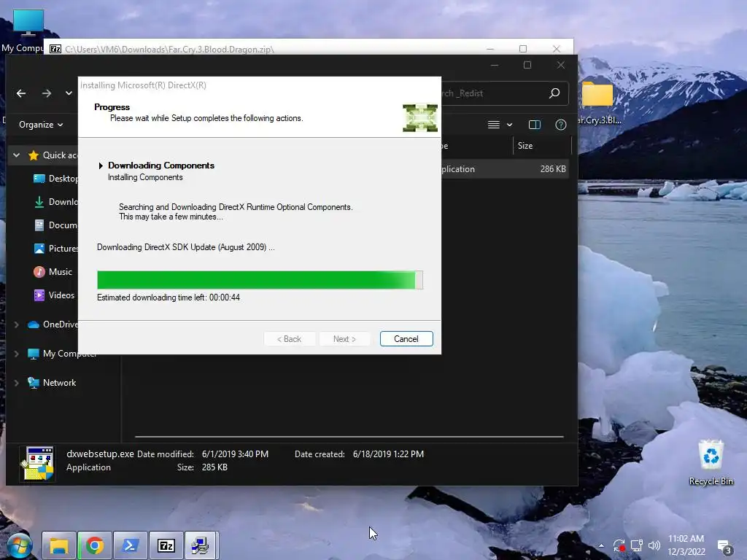The height and width of the screenshot is (560, 747).
Task: Open the Far.Cry.3.Bl... desktop folder
Action: (598, 104)
